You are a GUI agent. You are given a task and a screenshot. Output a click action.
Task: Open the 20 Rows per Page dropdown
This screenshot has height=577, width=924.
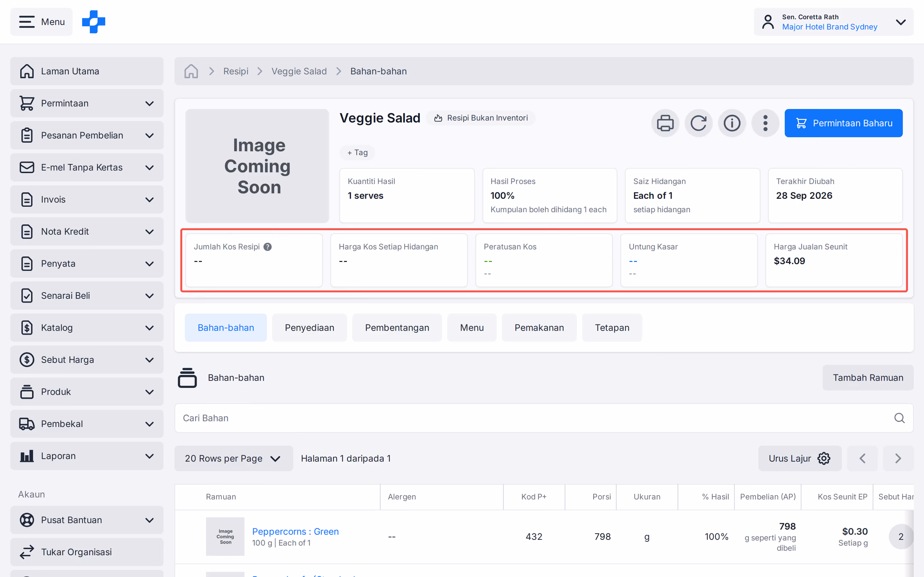pos(234,458)
